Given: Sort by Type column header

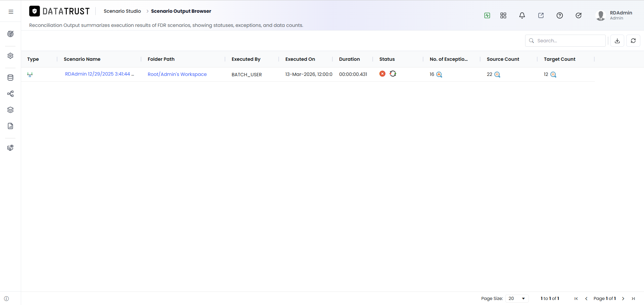Looking at the screenshot, I should 33,59.
